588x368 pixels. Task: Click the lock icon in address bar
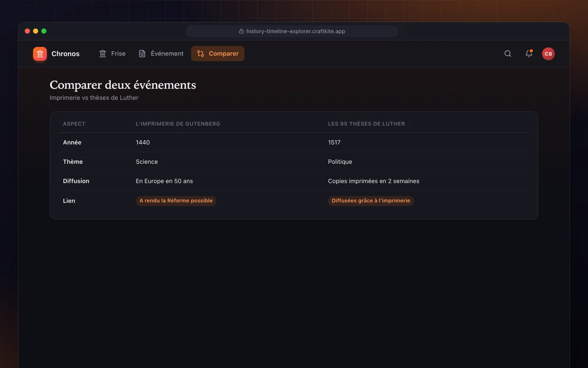pyautogui.click(x=241, y=31)
